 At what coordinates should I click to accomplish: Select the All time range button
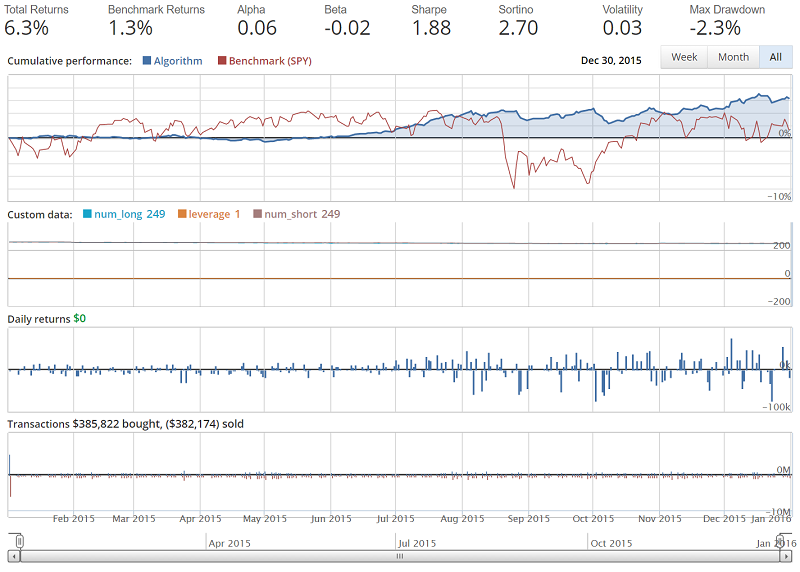click(x=775, y=57)
